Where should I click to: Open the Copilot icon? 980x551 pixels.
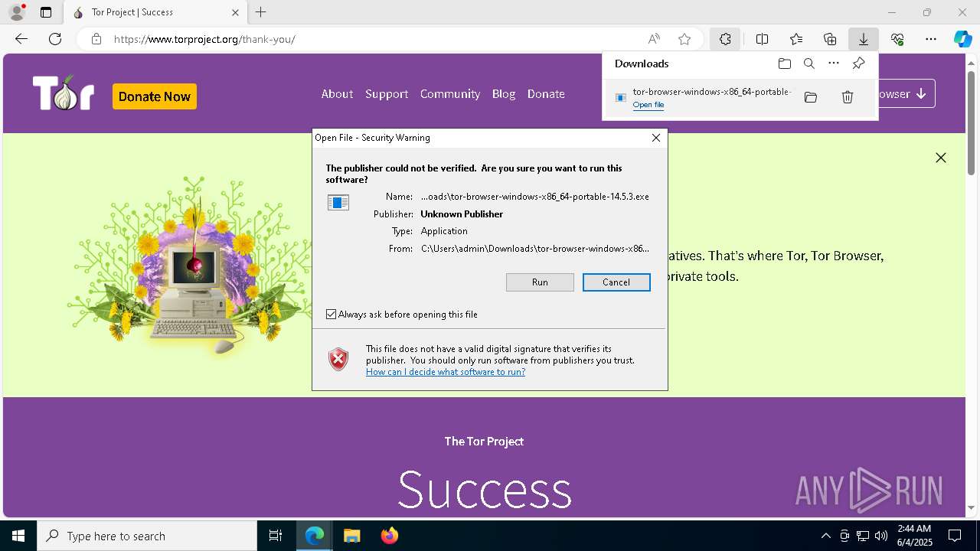coord(963,39)
